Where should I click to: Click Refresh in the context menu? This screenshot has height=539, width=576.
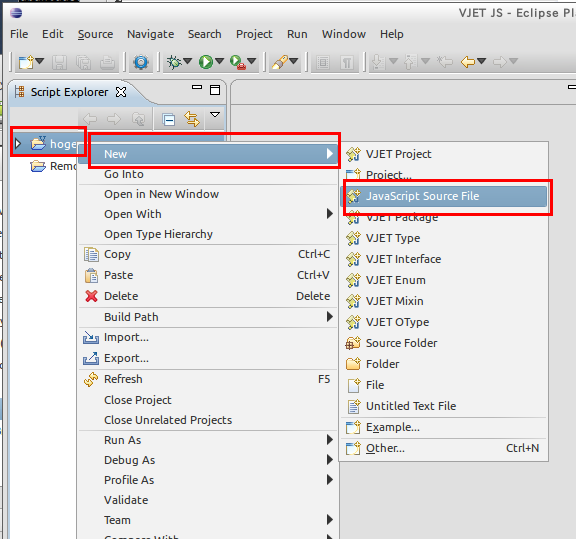[x=208, y=379]
